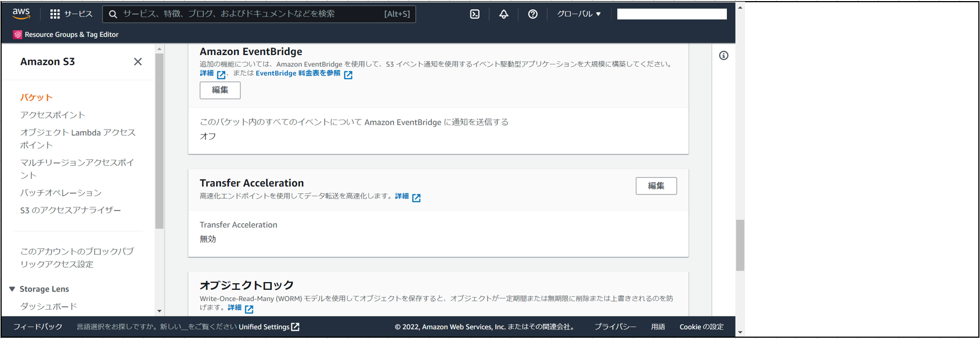Viewport: 980px width, 357px height.
Task: Click external link icon after EventBridge 詳細
Action: 221,74
